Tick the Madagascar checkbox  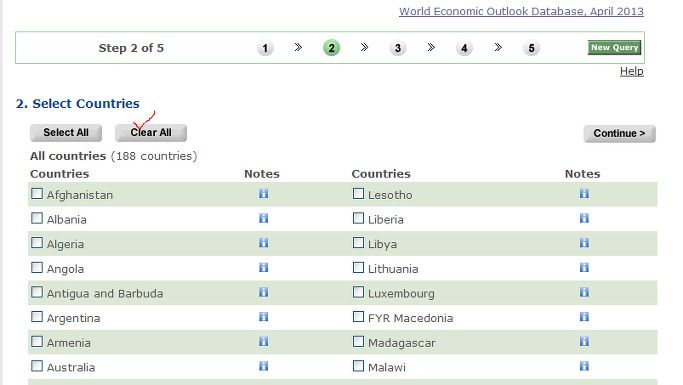pyautogui.click(x=358, y=341)
